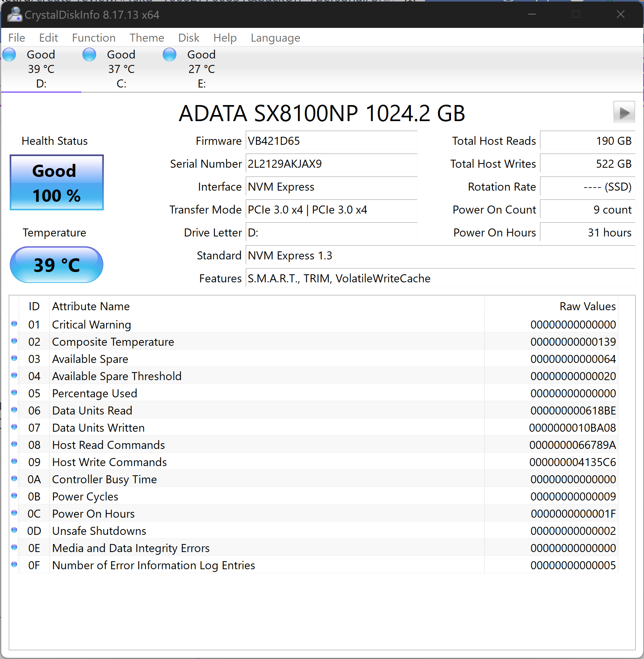Select the D: drive showing 39 °C
Viewport: 644px width, 659px height.
[x=41, y=69]
